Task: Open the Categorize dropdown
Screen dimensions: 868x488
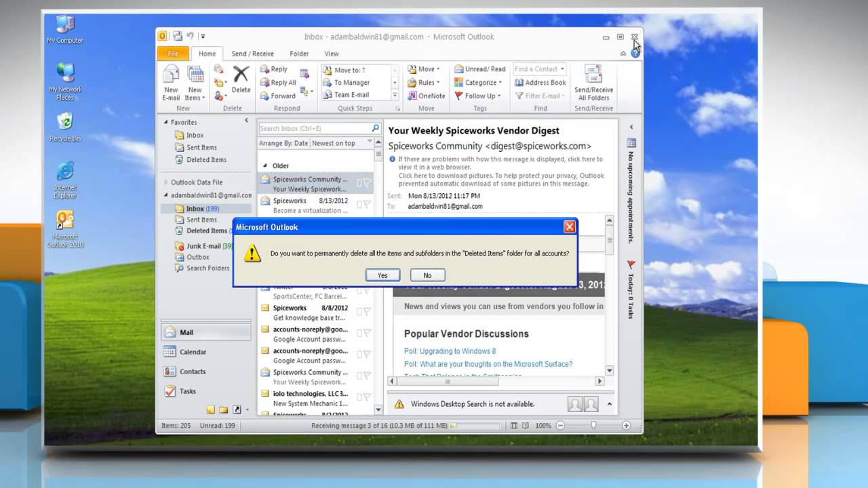Action: click(479, 83)
